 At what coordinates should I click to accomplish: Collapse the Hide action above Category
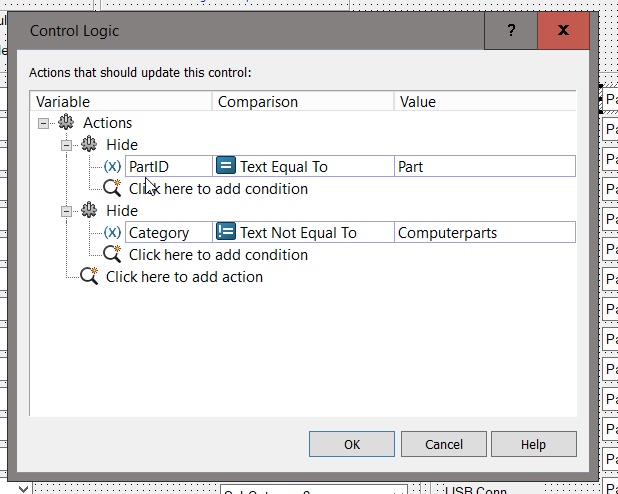coord(66,211)
